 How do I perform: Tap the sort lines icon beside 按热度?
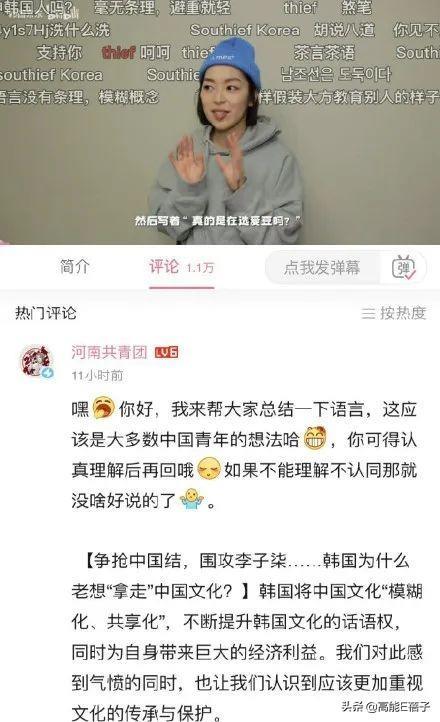[x=368, y=314]
